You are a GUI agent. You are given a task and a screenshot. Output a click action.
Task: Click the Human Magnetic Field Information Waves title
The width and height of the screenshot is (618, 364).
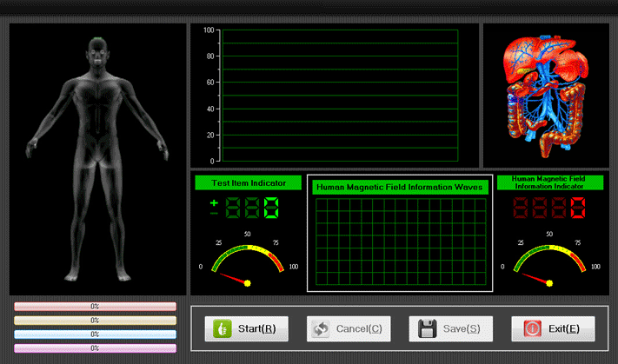tap(401, 186)
